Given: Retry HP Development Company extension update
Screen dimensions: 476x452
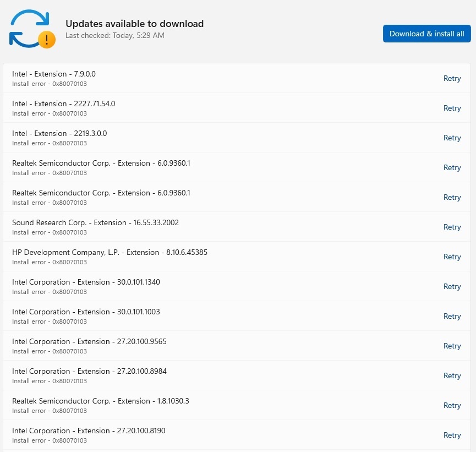Looking at the screenshot, I should click(452, 257).
